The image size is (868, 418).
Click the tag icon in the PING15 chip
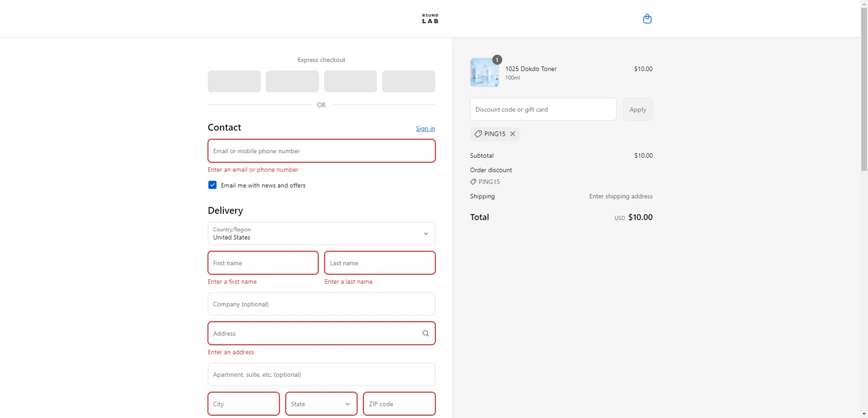[x=478, y=134]
